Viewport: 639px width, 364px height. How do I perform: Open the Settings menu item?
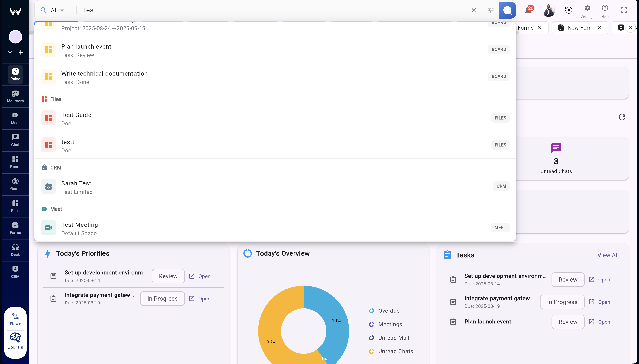pyautogui.click(x=587, y=10)
